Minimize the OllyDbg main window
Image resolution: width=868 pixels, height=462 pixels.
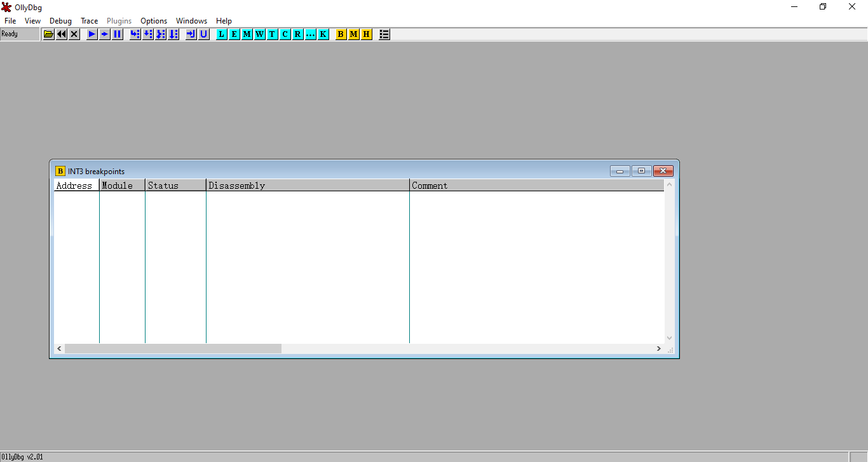pos(794,7)
